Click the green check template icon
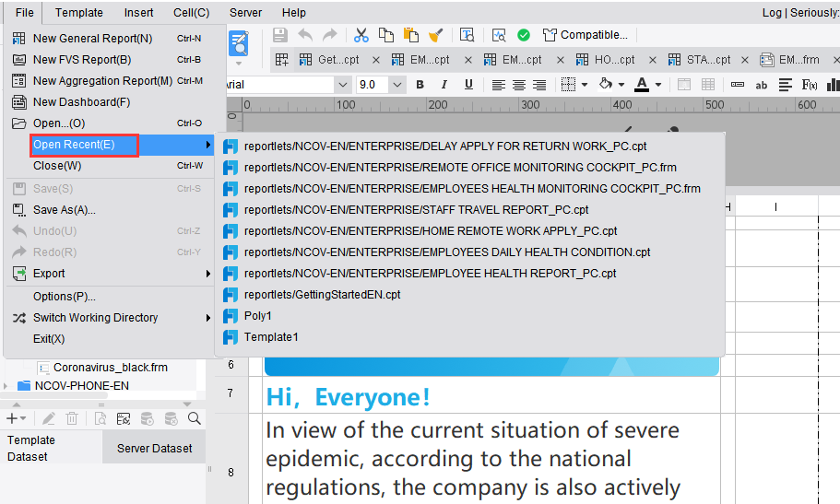This screenshot has width=840, height=504. [524, 35]
